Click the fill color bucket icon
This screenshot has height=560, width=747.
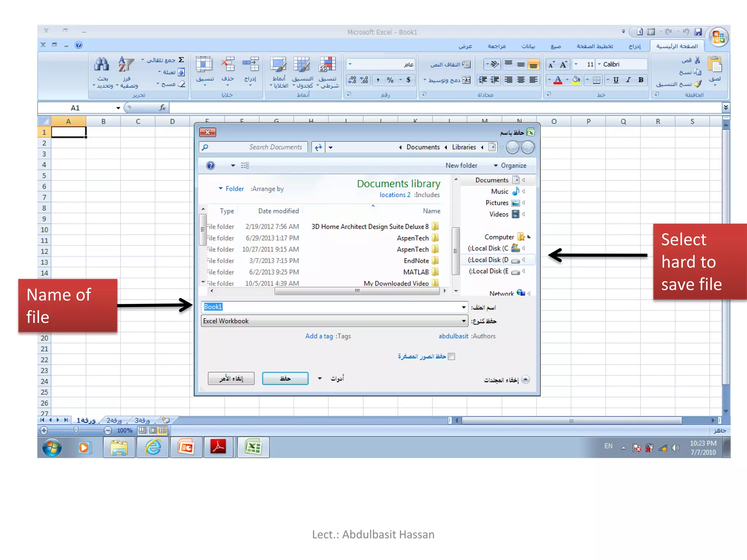point(576,80)
